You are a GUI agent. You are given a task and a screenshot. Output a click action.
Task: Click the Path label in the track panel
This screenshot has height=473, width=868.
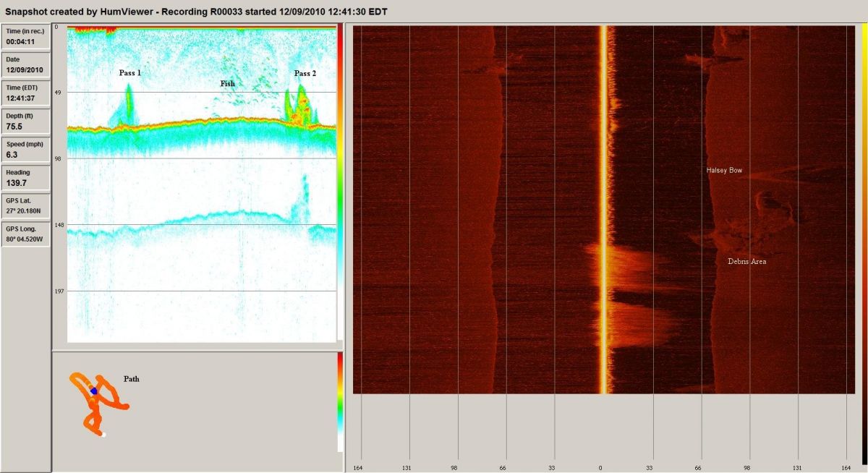coord(131,379)
